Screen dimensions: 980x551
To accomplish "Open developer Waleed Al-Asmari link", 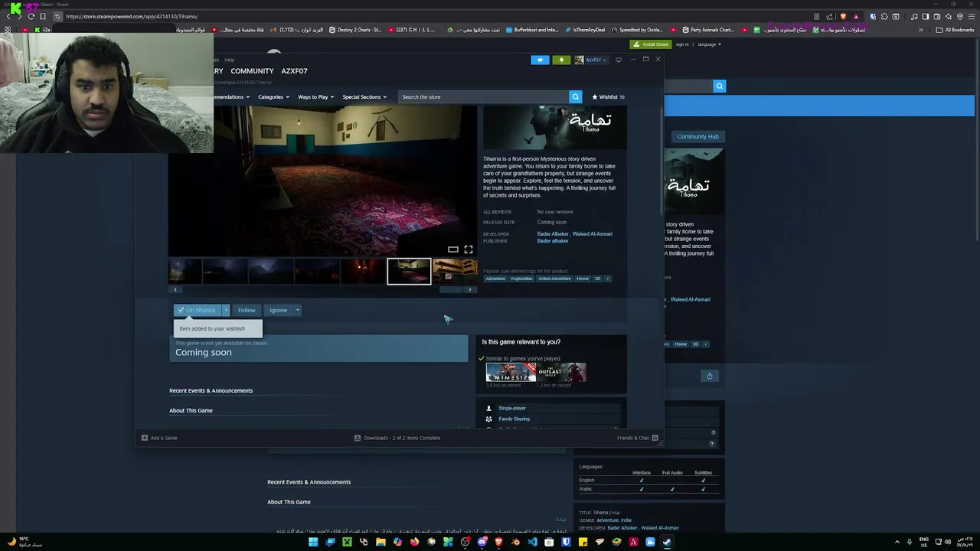I will click(x=593, y=234).
